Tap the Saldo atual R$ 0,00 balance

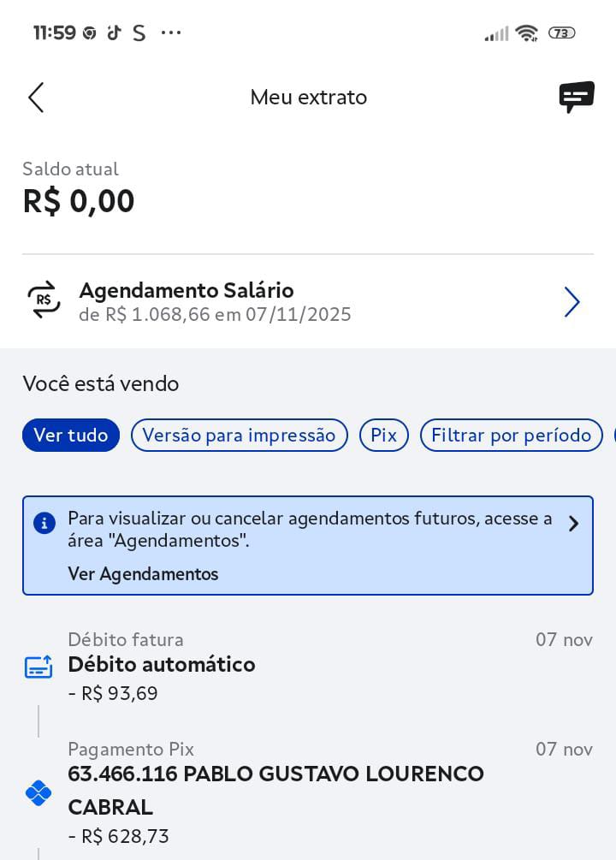coord(79,201)
